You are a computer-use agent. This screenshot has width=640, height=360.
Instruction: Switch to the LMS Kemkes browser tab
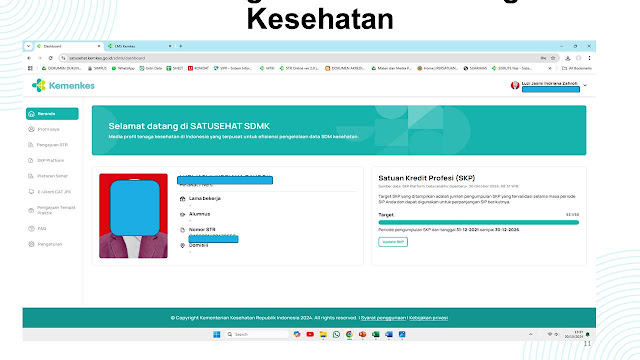pyautogui.click(x=139, y=46)
